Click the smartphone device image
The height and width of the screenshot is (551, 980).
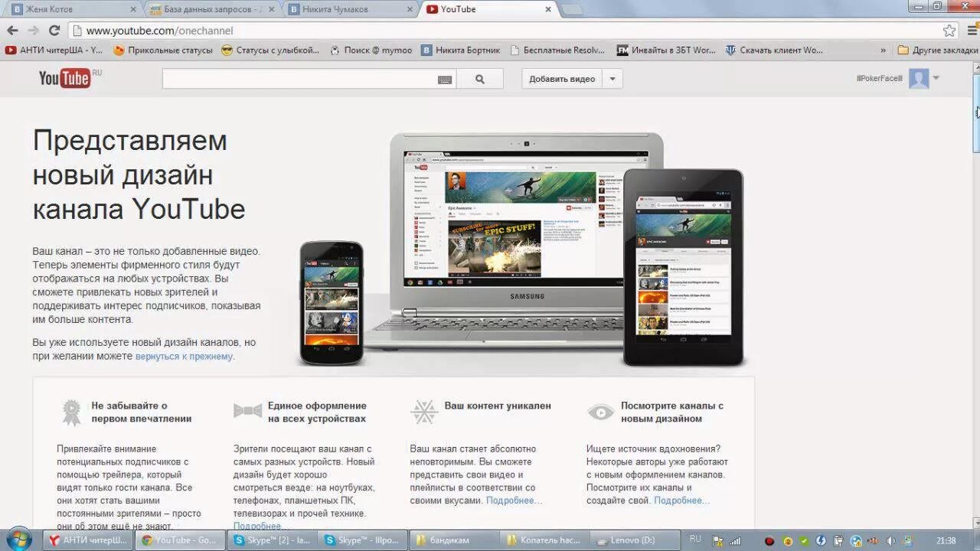point(332,303)
